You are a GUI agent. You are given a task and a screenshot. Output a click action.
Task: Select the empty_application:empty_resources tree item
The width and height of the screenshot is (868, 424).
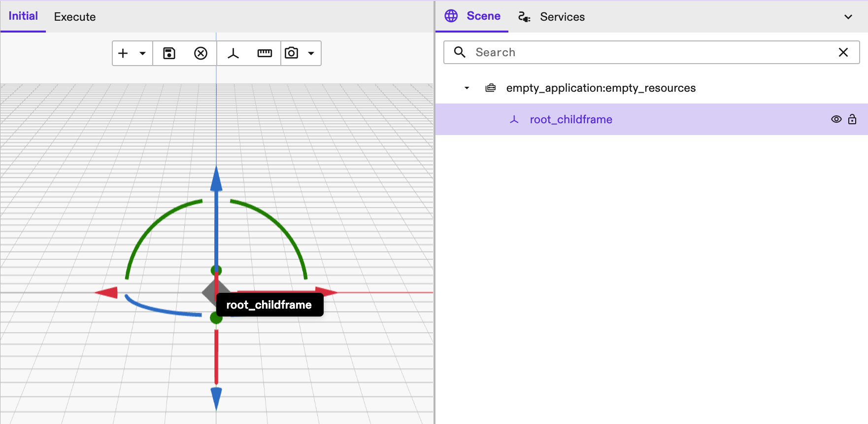pyautogui.click(x=601, y=88)
